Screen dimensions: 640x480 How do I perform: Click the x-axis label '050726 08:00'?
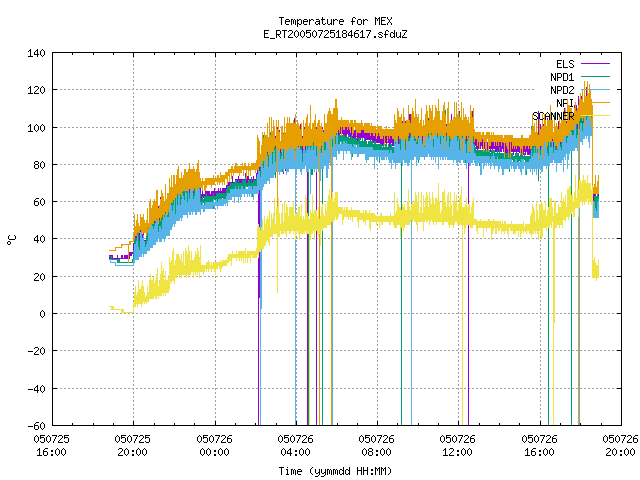pyautogui.click(x=376, y=446)
